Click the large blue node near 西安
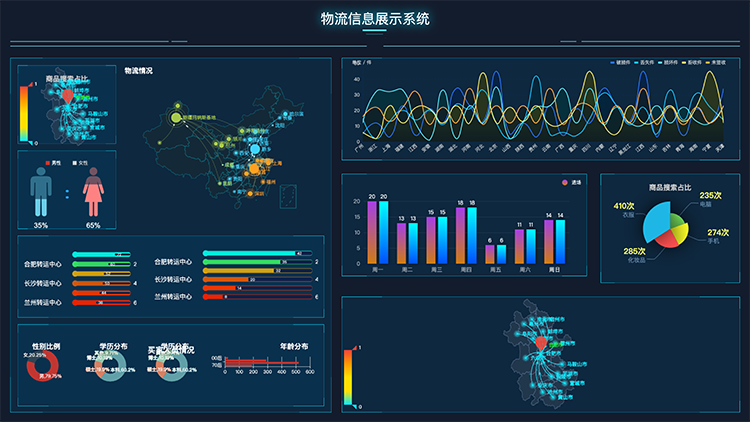Screen dimensions: 750x422 click(x=255, y=149)
